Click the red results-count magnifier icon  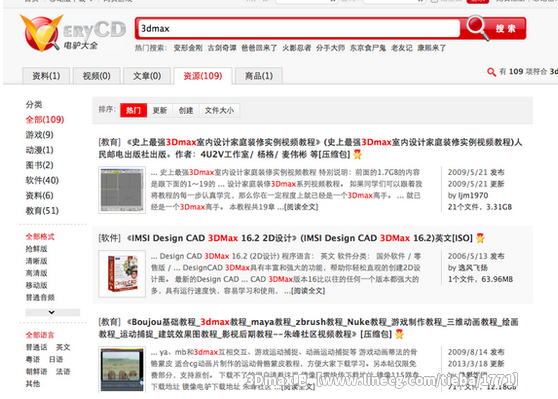(491, 72)
